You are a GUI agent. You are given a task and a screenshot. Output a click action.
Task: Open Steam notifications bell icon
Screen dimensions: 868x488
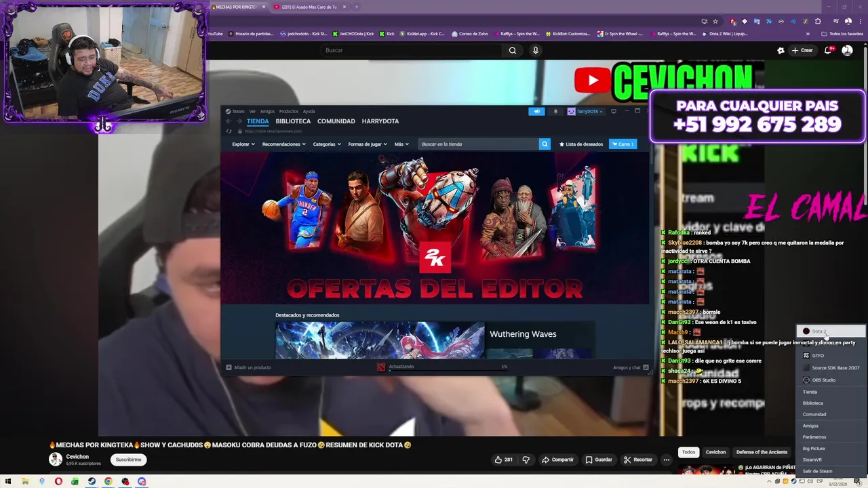tap(555, 111)
